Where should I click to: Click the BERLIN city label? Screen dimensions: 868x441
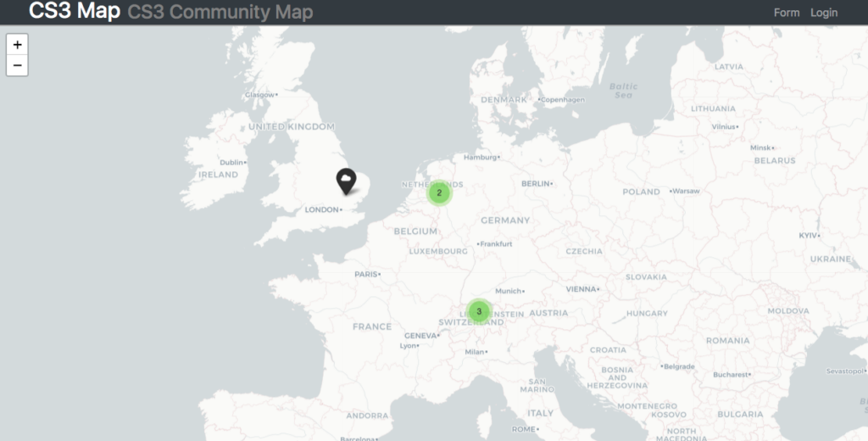tap(536, 183)
